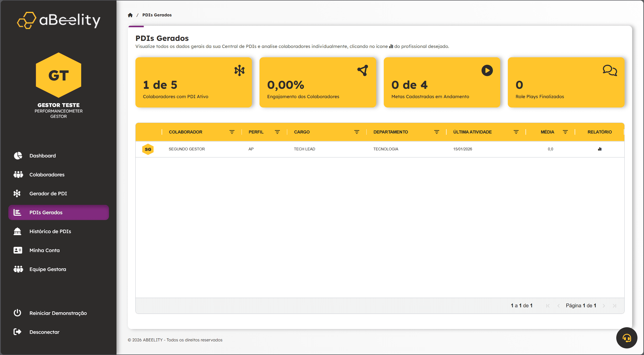The width and height of the screenshot is (644, 355).
Task: Open Gerador de PDI menu item
Action: [x=48, y=194]
